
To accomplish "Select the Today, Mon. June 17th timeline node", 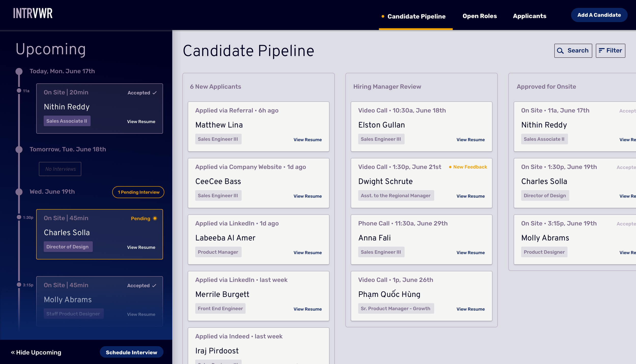I will [19, 71].
